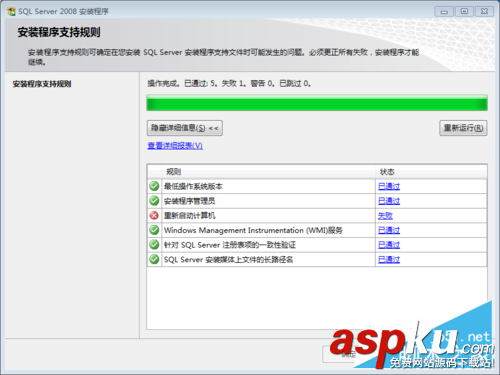Minimize the SQL Server 2008 setup window

point(444,12)
